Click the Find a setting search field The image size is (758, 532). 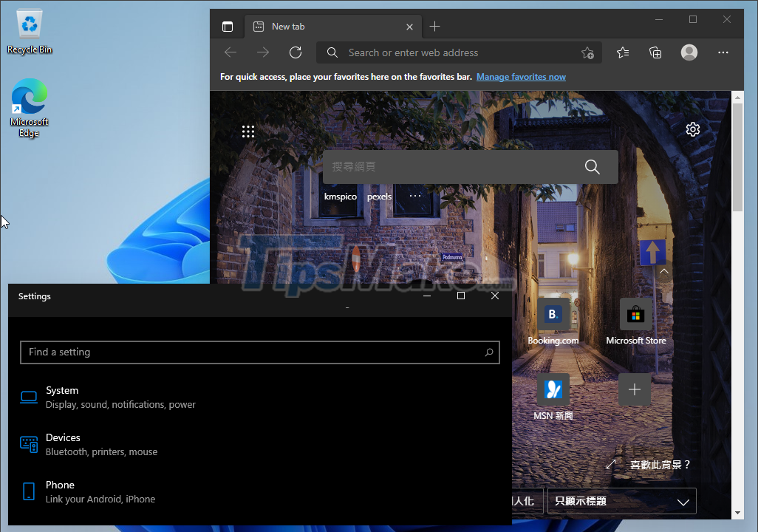(x=260, y=352)
